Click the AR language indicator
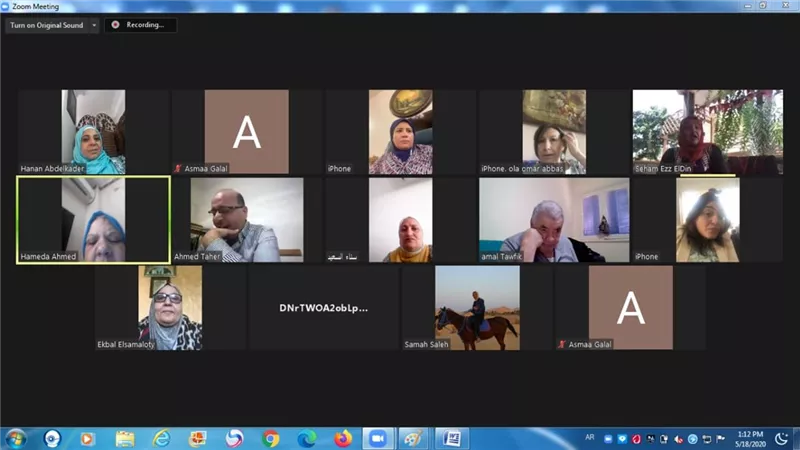The height and width of the screenshot is (450, 800). (x=590, y=437)
